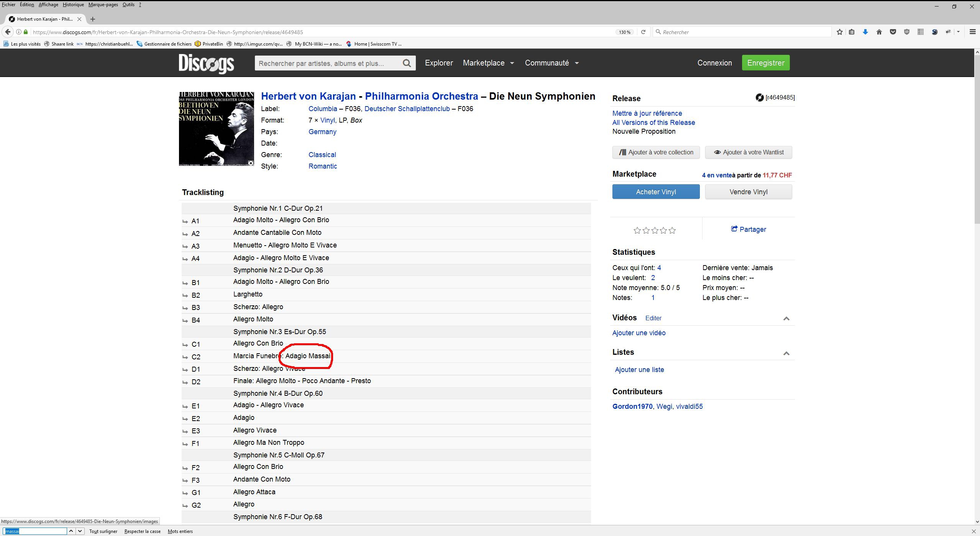
Task: Open the Gestionnaire de fichiers bookmark
Action: 164,44
